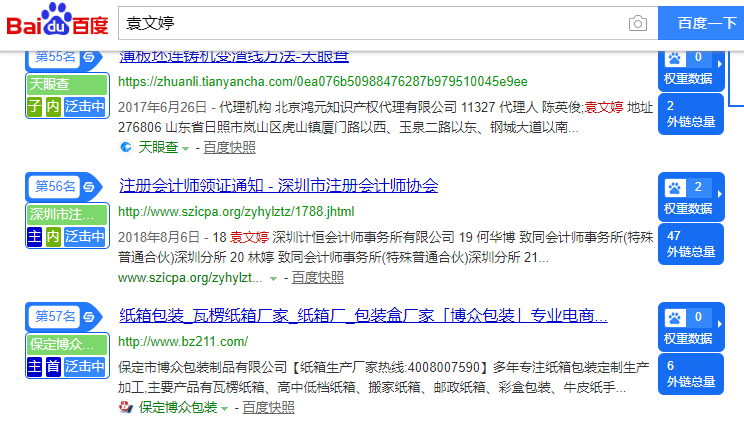Click the 第56名 rank badge

55,186
